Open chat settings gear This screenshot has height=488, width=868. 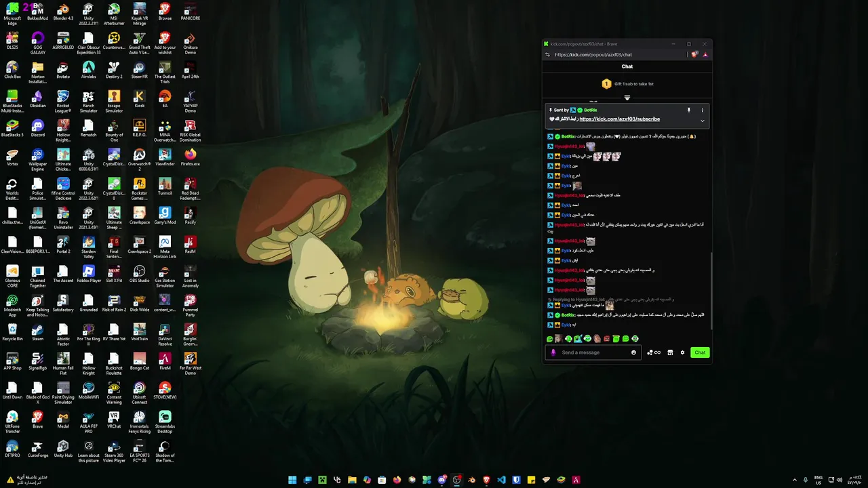(x=683, y=352)
